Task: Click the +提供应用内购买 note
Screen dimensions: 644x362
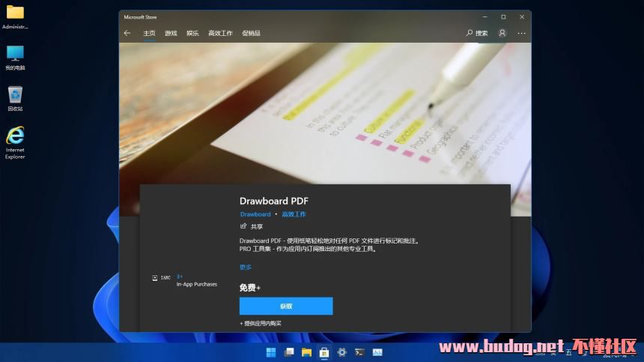Action: pyautogui.click(x=261, y=323)
